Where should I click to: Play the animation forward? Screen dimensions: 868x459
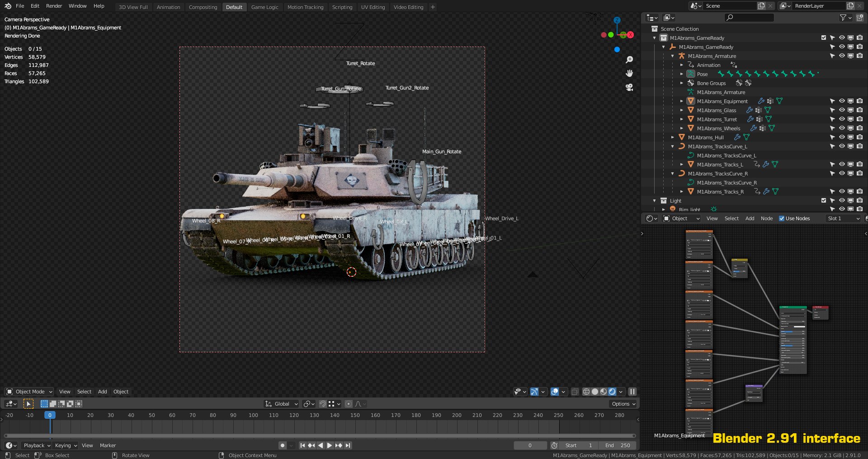330,445
